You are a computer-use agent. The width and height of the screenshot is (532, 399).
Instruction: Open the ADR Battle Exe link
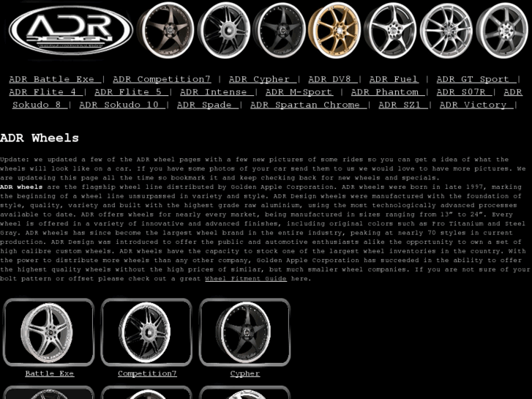55,80
